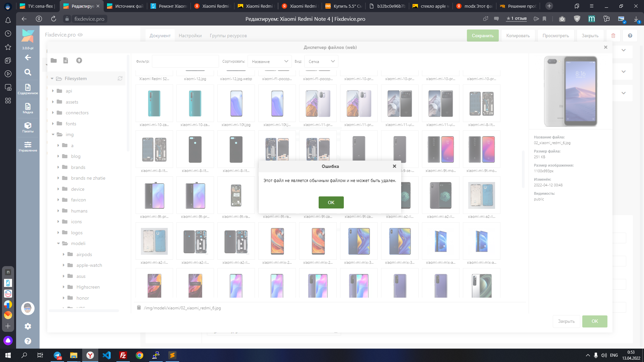The width and height of the screenshot is (644, 362).
Task: Click the upload files icon
Action: [79, 60]
